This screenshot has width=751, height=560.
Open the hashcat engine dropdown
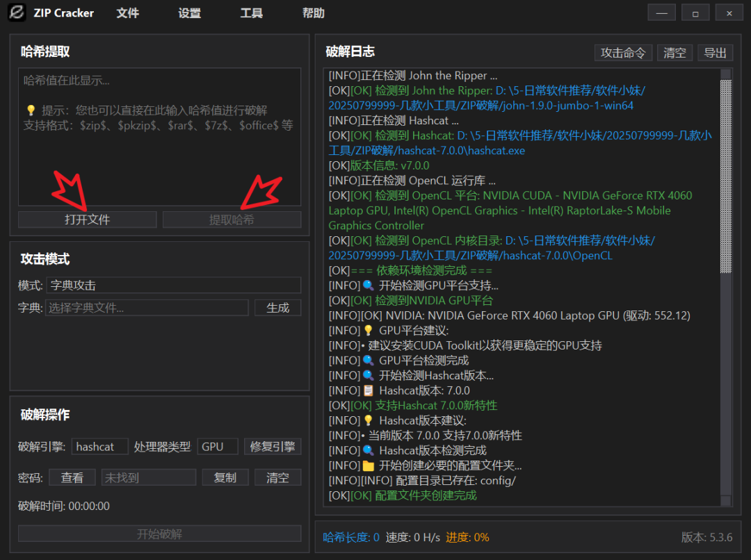99,446
